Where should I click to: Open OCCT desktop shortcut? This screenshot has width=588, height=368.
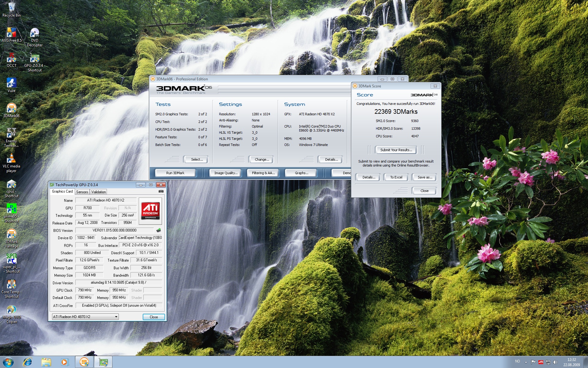pyautogui.click(x=12, y=60)
